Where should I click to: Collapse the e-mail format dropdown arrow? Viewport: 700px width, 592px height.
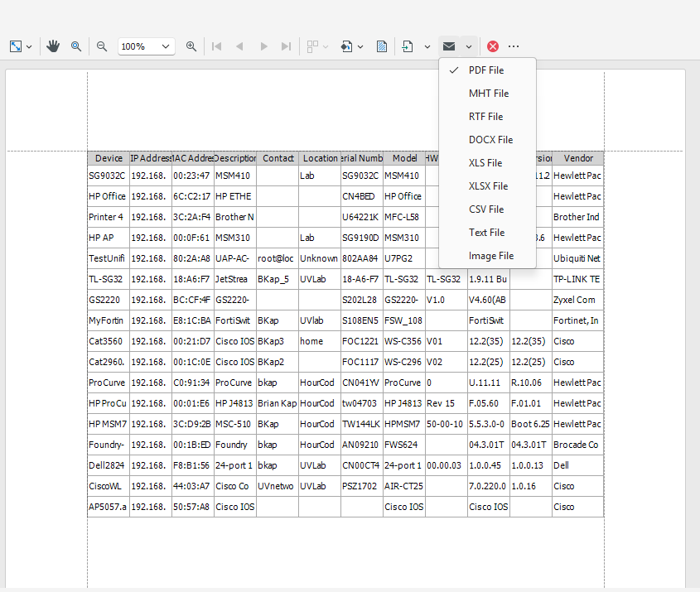(469, 46)
